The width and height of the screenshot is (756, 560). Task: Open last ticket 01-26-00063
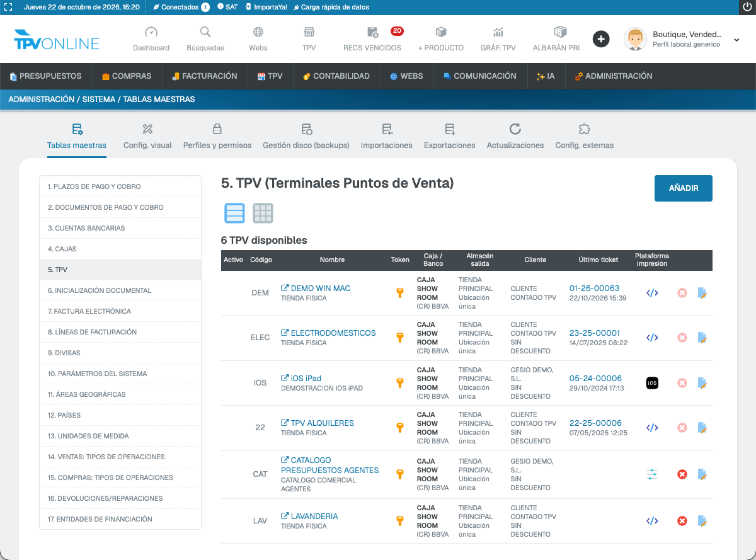595,288
